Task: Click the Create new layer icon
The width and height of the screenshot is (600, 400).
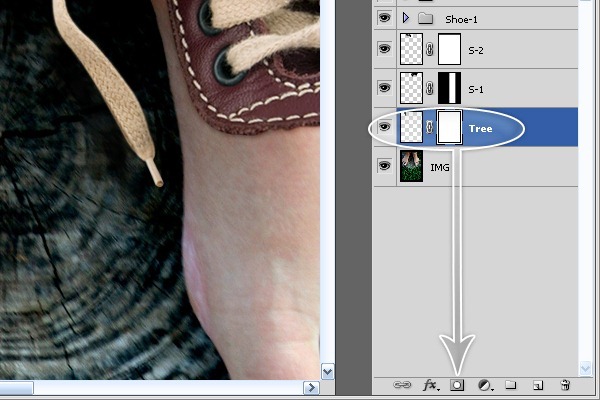Action: click(x=537, y=384)
